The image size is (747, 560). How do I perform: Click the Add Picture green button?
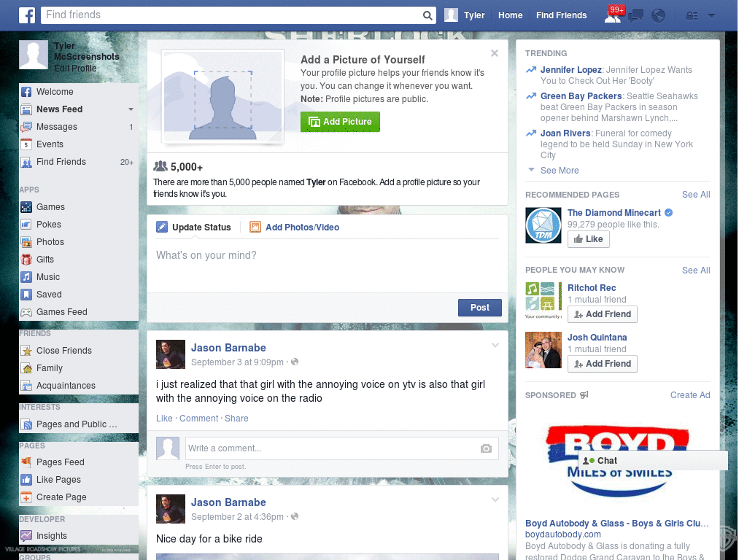tap(340, 122)
